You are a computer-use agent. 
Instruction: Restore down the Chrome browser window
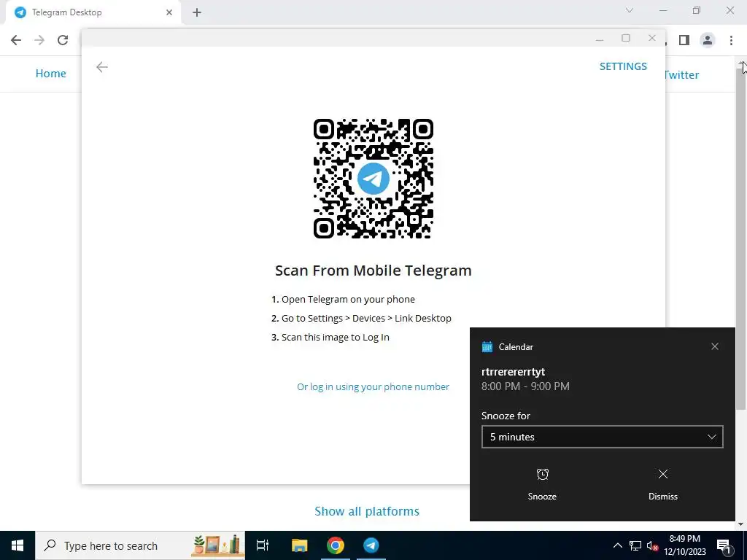click(697, 10)
